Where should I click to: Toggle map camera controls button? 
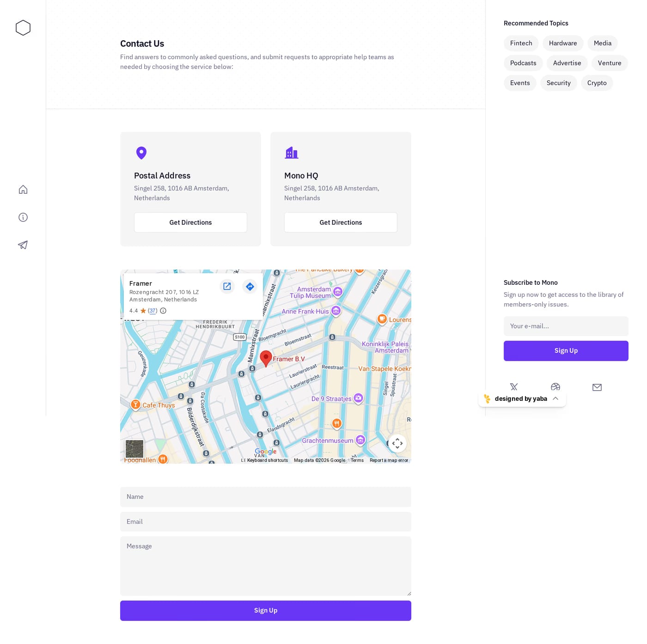(x=397, y=443)
